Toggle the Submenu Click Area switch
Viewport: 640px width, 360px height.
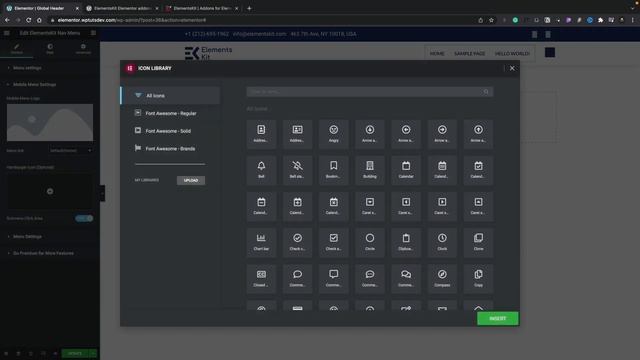coord(84,218)
